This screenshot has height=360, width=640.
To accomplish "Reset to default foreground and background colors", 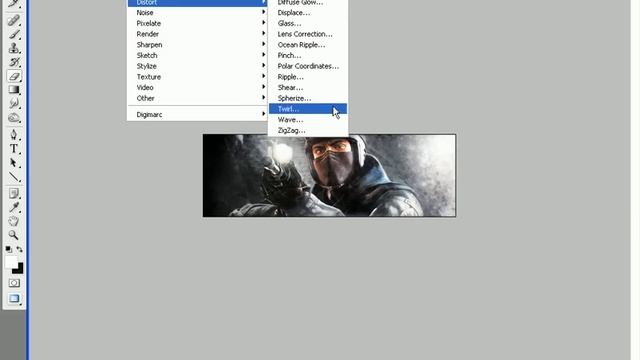I will pos(9,249).
